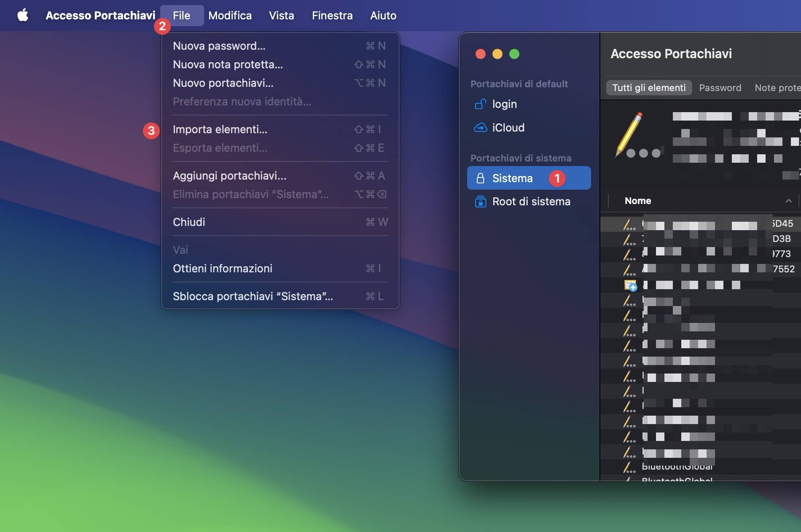Click pencil icon of BluetoothGlobal row

pyautogui.click(x=629, y=467)
